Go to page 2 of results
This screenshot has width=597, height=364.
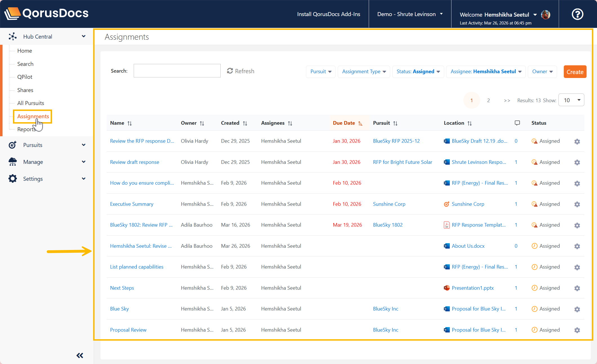488,101
